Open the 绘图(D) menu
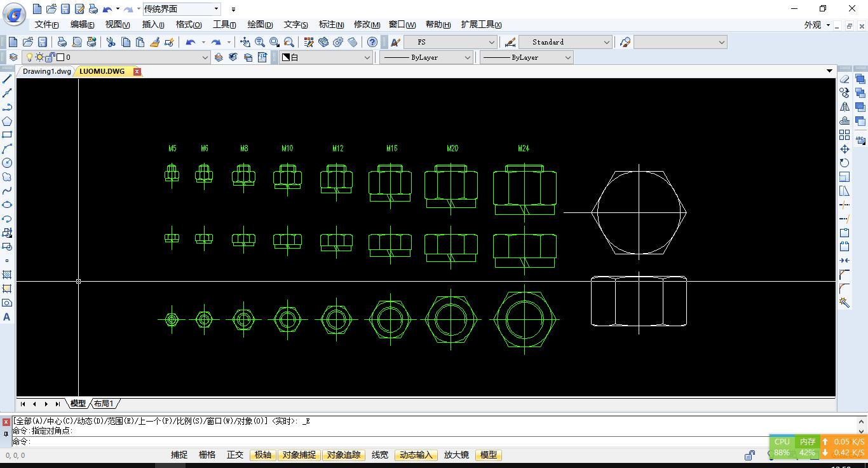Viewport: 868px width, 468px height. pos(260,24)
